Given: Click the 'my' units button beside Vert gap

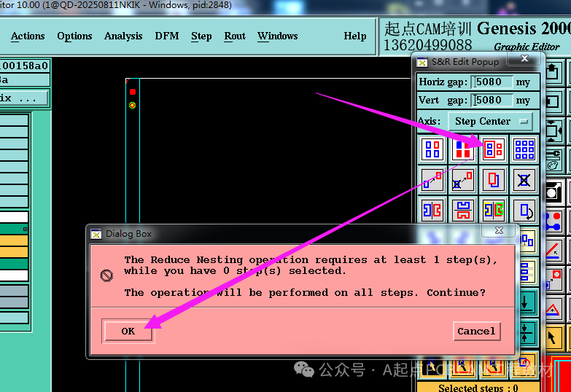Looking at the screenshot, I should [x=523, y=100].
